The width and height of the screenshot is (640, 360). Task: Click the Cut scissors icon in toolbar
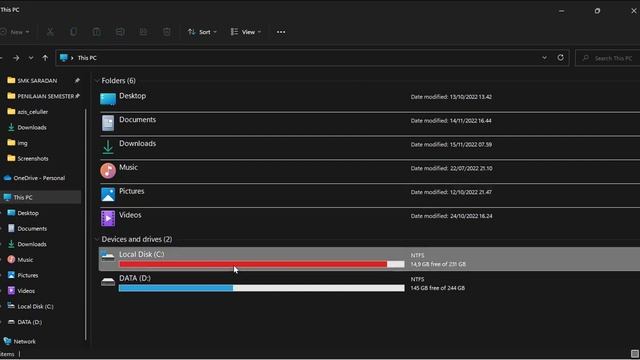(50, 32)
